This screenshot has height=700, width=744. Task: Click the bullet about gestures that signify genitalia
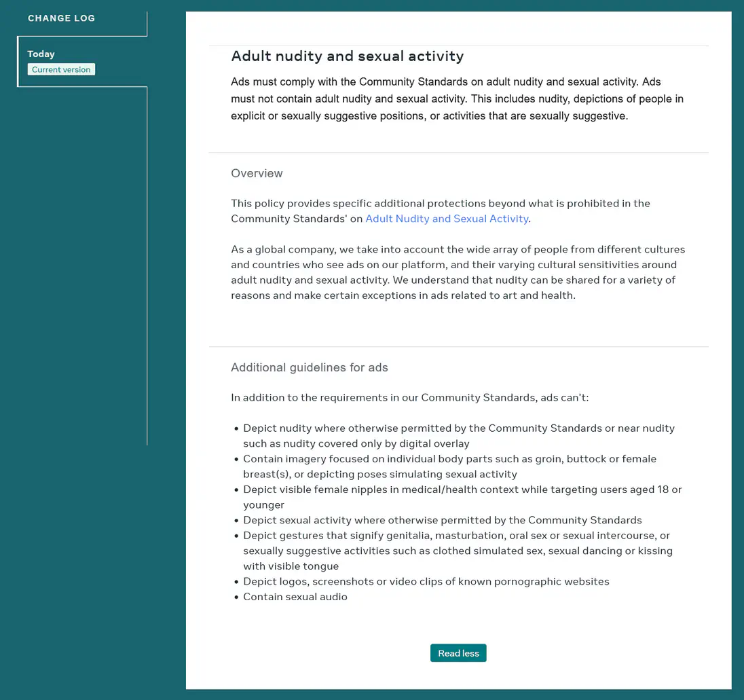[x=456, y=551]
